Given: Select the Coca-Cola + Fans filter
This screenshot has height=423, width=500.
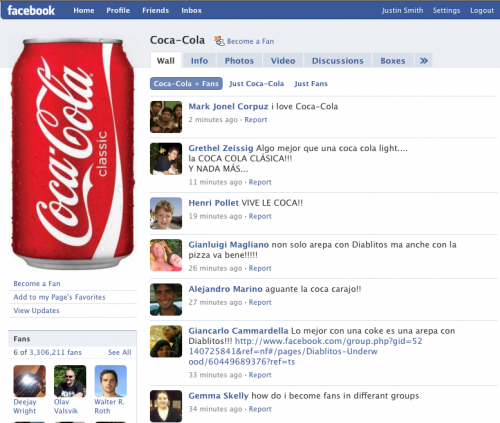Looking at the screenshot, I should (x=186, y=84).
